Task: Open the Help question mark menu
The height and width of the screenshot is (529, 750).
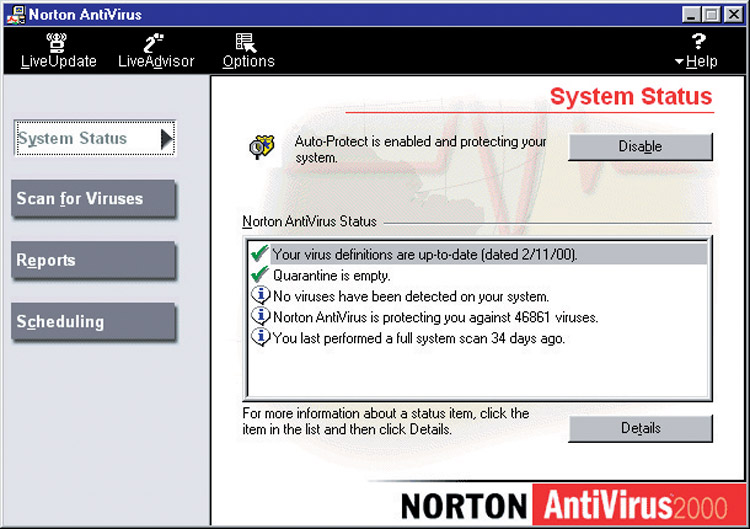Action: [x=698, y=52]
